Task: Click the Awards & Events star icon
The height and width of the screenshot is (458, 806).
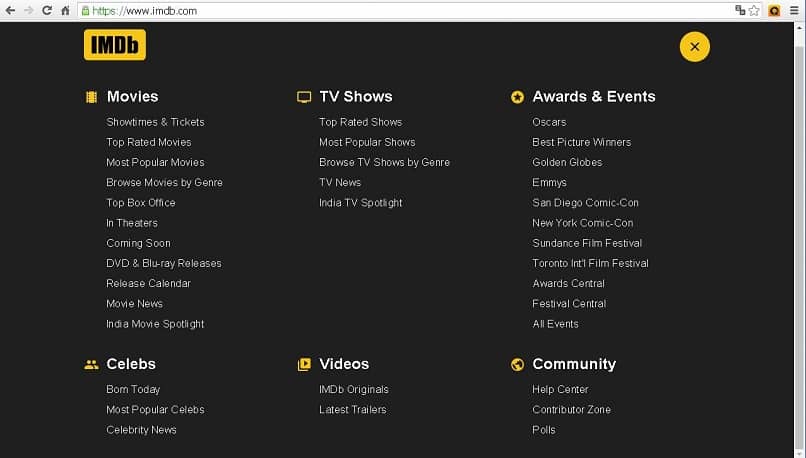Action: [517, 97]
